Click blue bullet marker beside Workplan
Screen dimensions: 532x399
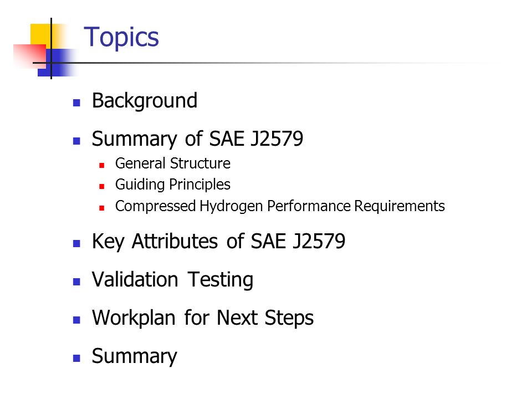76,320
